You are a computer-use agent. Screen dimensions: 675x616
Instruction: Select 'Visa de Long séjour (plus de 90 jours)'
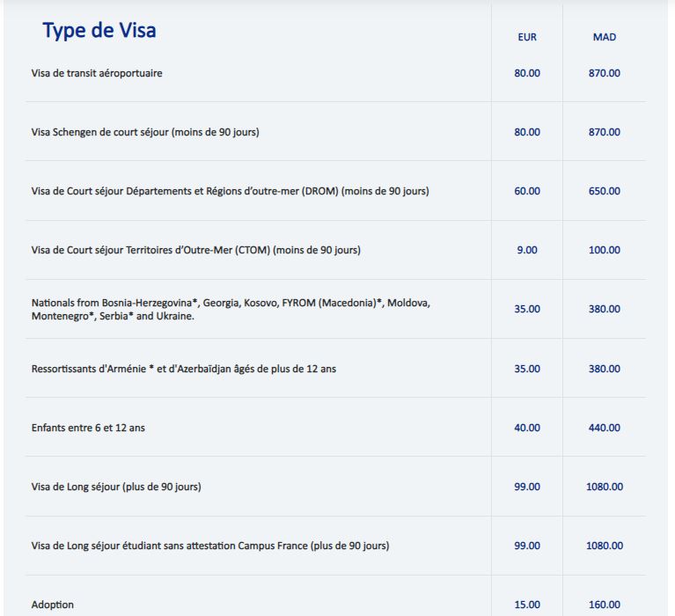click(115, 487)
